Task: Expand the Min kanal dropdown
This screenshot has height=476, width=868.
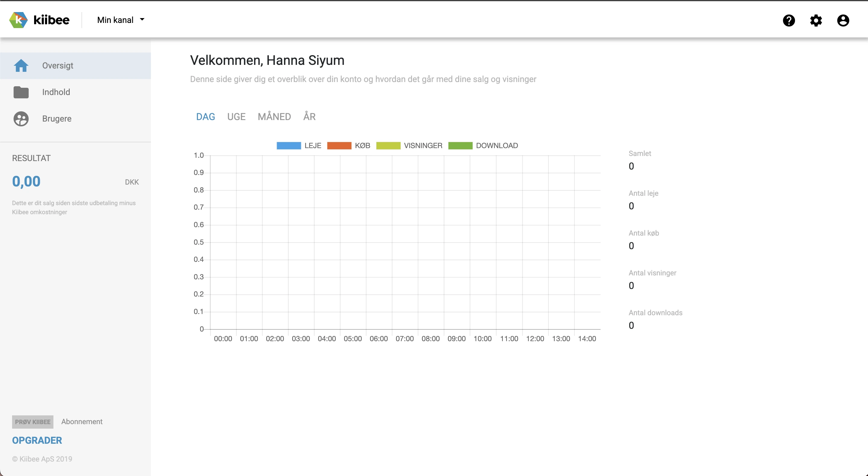Action: click(121, 20)
